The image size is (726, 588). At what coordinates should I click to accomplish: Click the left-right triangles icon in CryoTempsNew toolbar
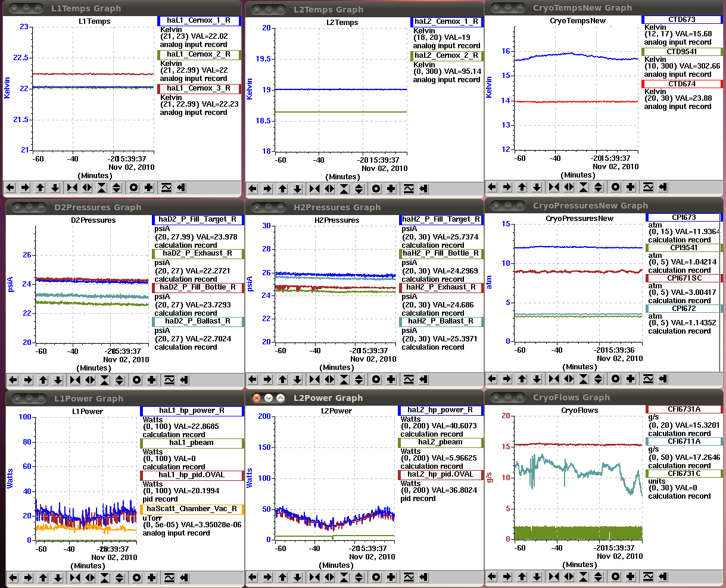coord(568,187)
